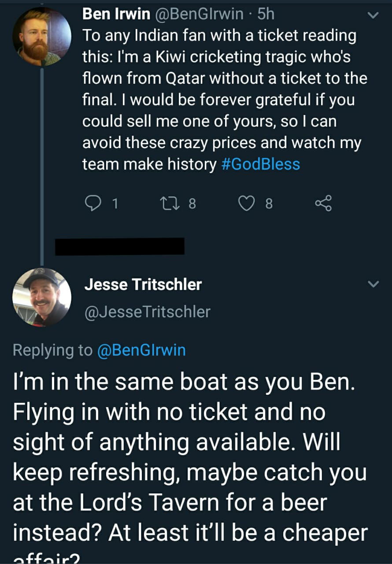Screen dimensions: 392x564
Task: Expand options chevron on Jesse Tritschler's reply
Action: point(373,285)
